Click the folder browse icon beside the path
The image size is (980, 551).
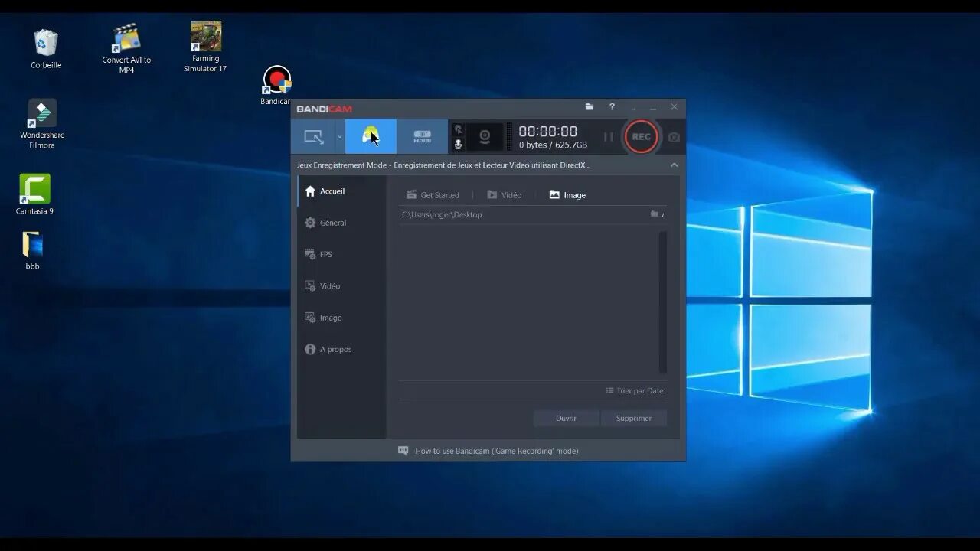655,214
